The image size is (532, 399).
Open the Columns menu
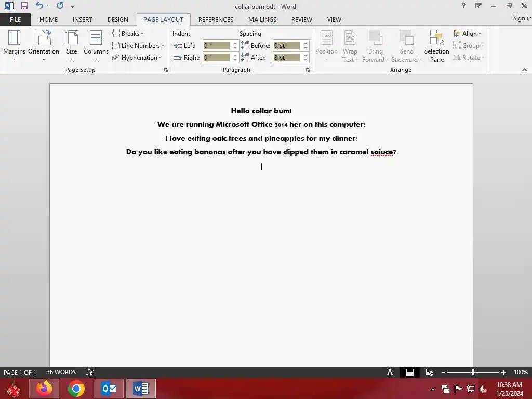coord(96,46)
